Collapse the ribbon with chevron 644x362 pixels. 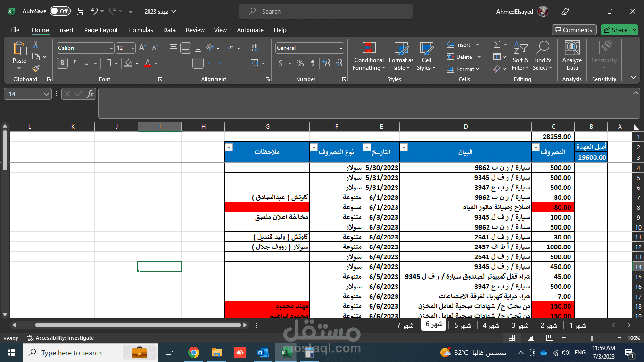(x=633, y=78)
